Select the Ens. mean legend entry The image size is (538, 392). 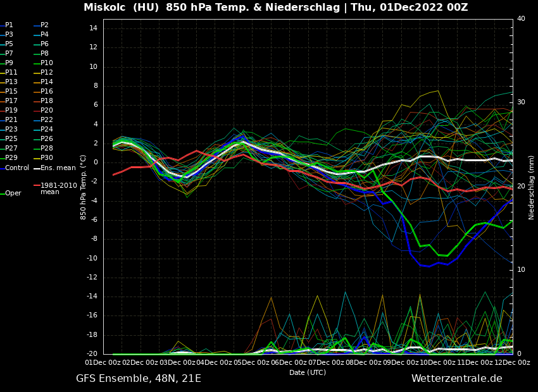click(58, 168)
